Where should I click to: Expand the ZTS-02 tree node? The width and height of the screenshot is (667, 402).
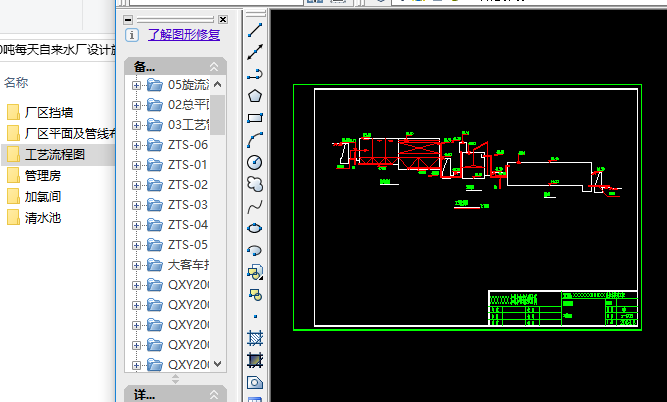click(136, 185)
